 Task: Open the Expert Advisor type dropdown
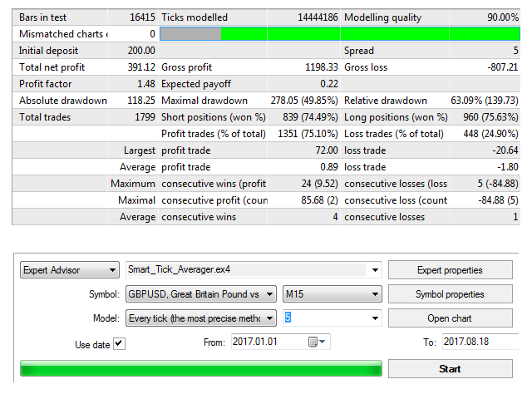pos(111,270)
